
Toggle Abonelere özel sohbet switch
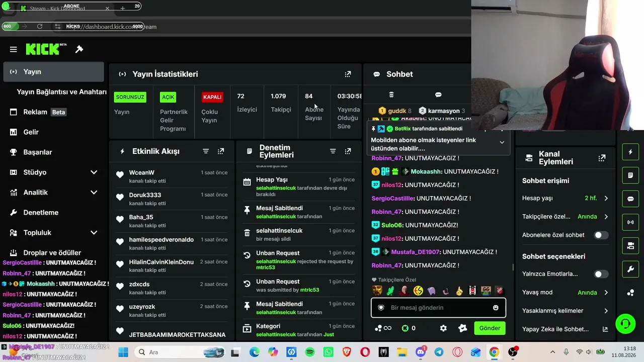pos(601,235)
